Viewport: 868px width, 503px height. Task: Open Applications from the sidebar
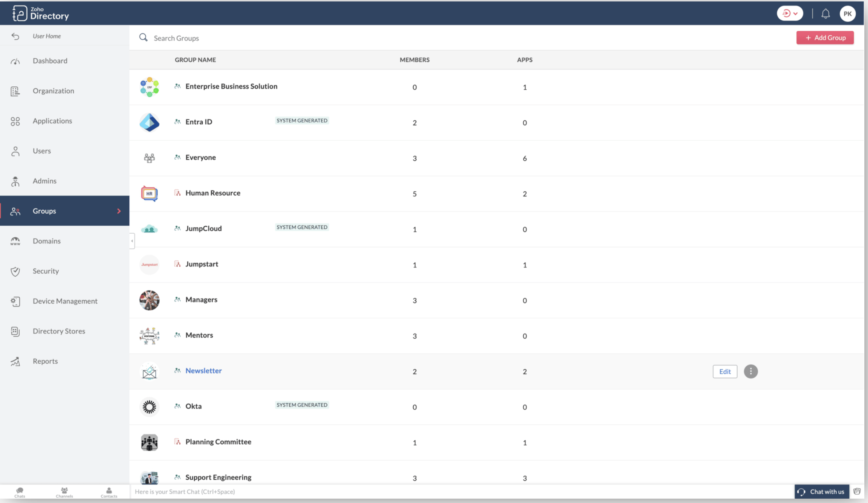point(15,121)
